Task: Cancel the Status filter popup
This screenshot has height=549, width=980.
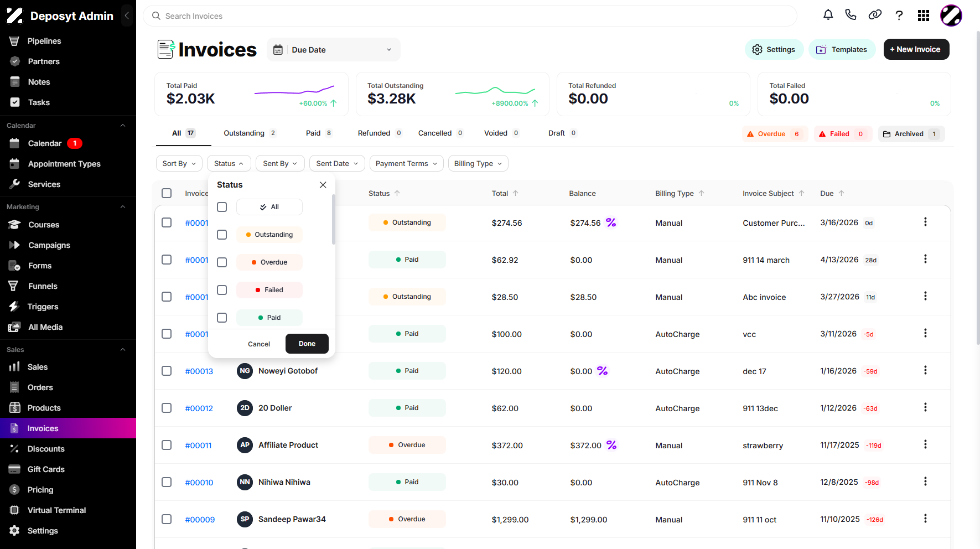Action: [259, 344]
